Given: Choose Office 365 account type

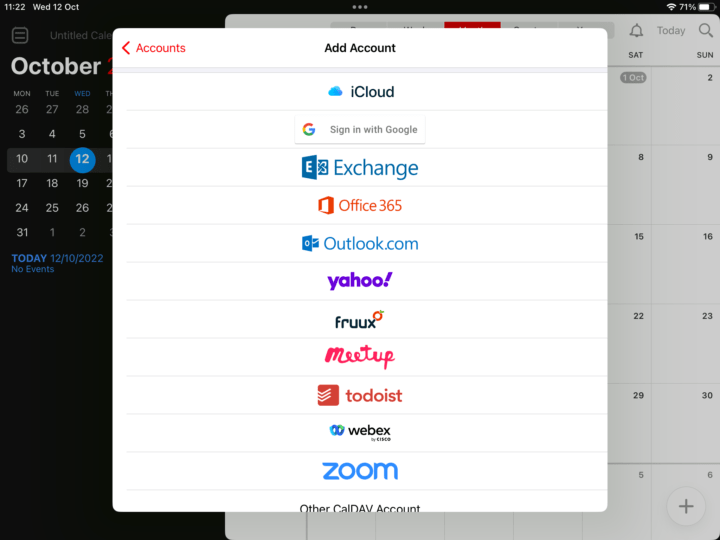Looking at the screenshot, I should (x=360, y=205).
